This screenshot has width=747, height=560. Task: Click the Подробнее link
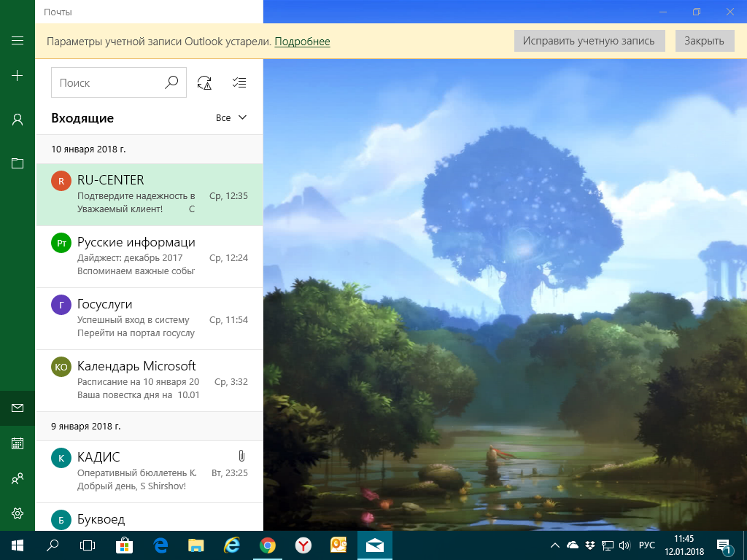(x=302, y=42)
